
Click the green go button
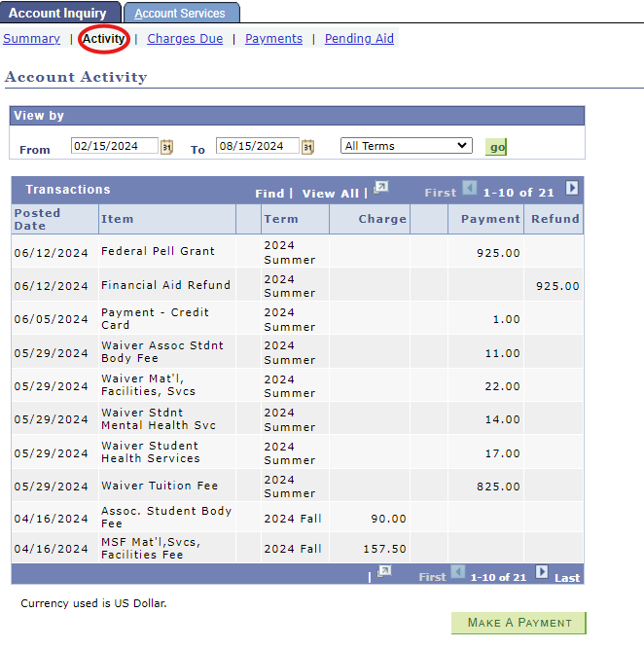pos(496,147)
